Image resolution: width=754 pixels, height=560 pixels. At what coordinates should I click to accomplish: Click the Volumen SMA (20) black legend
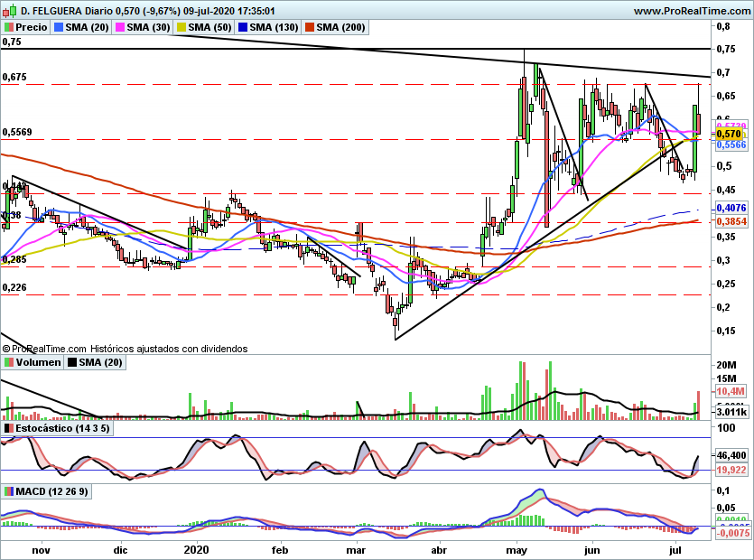pyautogui.click(x=95, y=362)
